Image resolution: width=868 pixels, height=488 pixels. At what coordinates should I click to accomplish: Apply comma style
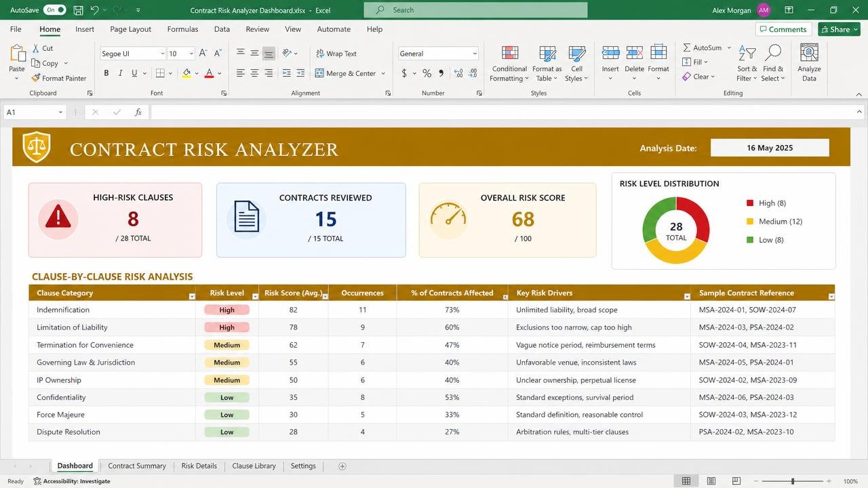(x=441, y=73)
